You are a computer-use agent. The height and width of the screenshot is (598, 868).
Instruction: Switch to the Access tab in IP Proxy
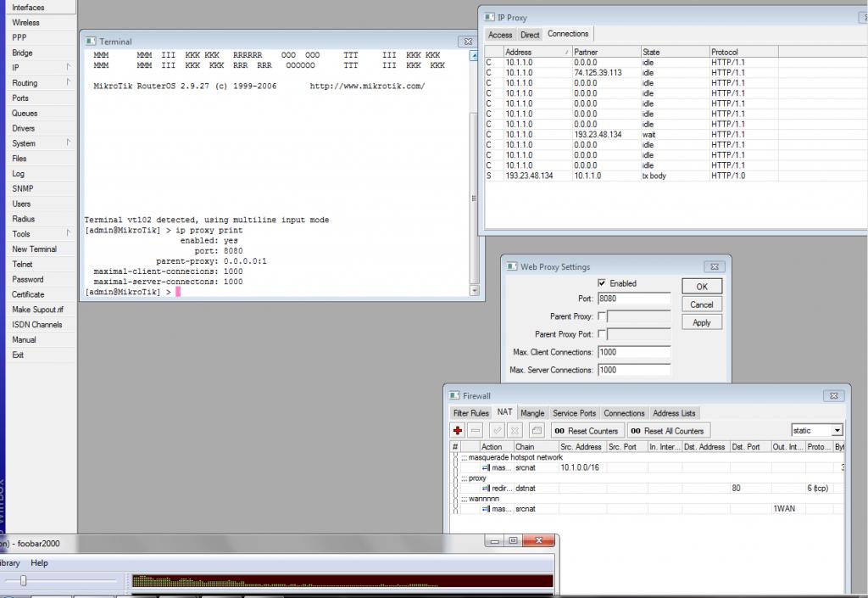point(500,35)
